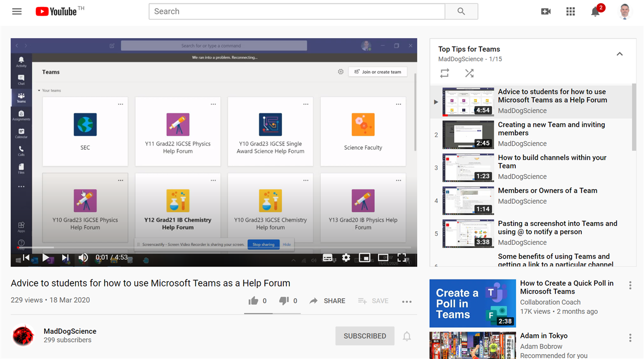Click into the Search input field

[x=297, y=11]
